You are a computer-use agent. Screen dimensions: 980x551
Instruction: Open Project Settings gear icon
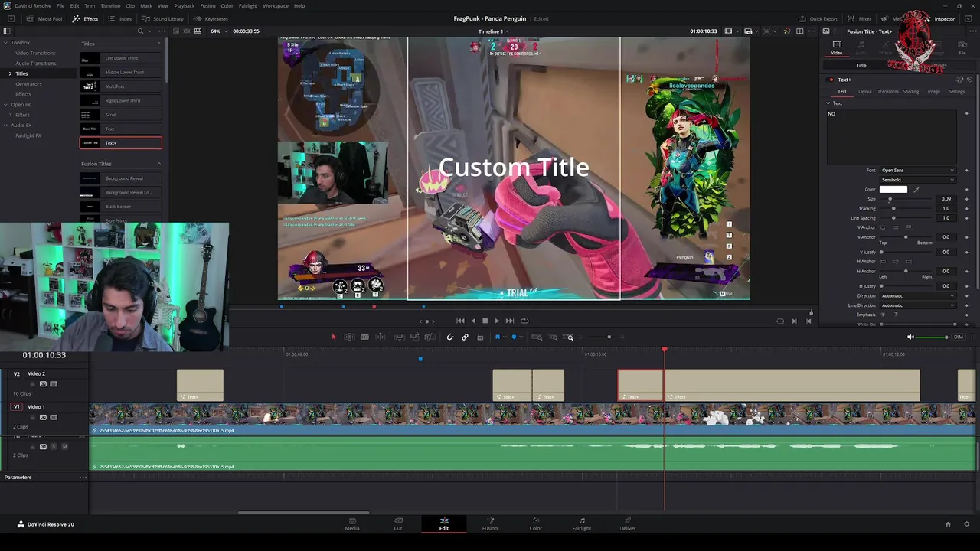tap(967, 524)
